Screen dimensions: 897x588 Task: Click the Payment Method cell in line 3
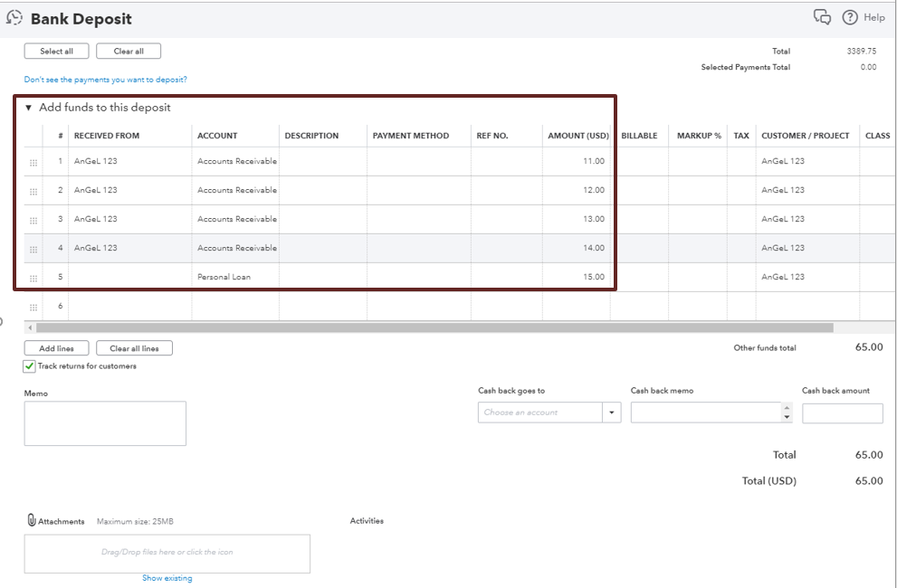(419, 219)
